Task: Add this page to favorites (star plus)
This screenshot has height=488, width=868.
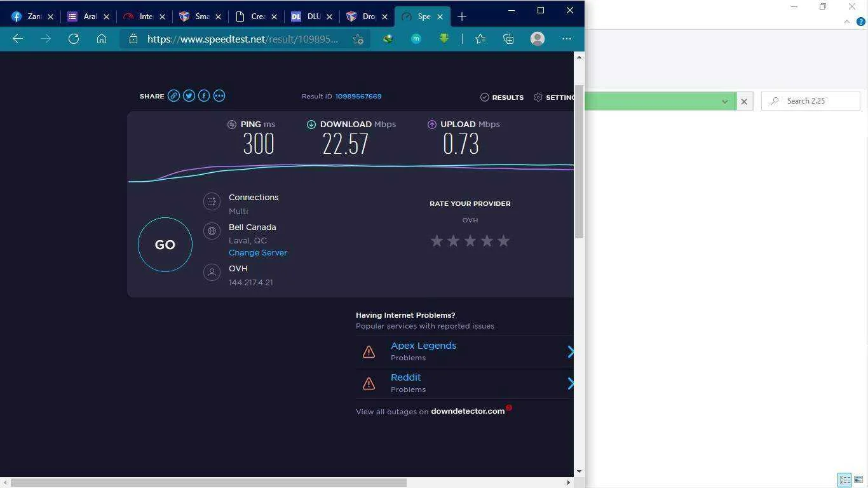Action: (358, 39)
